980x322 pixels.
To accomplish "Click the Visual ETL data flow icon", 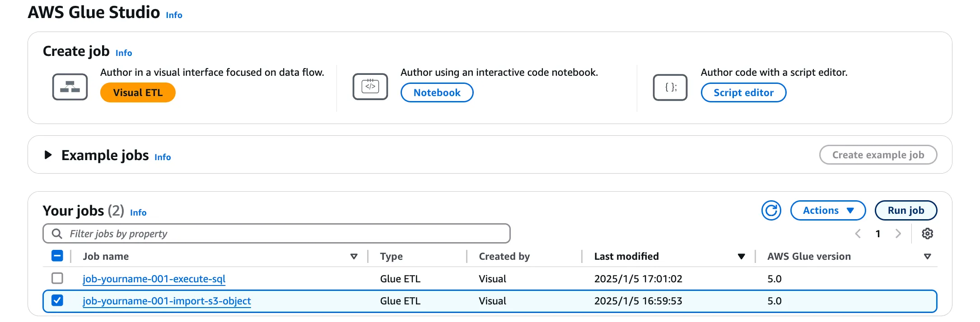I will (x=70, y=87).
